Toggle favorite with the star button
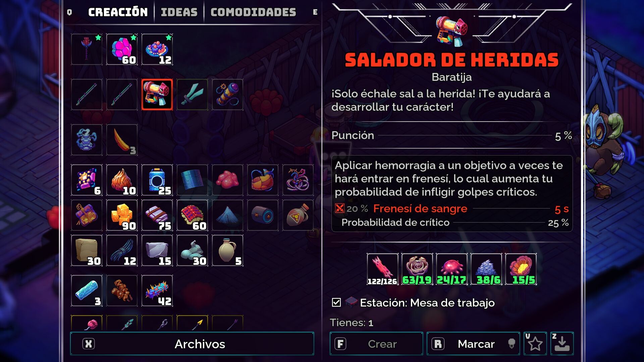This screenshot has height=362, width=644. tap(535, 344)
